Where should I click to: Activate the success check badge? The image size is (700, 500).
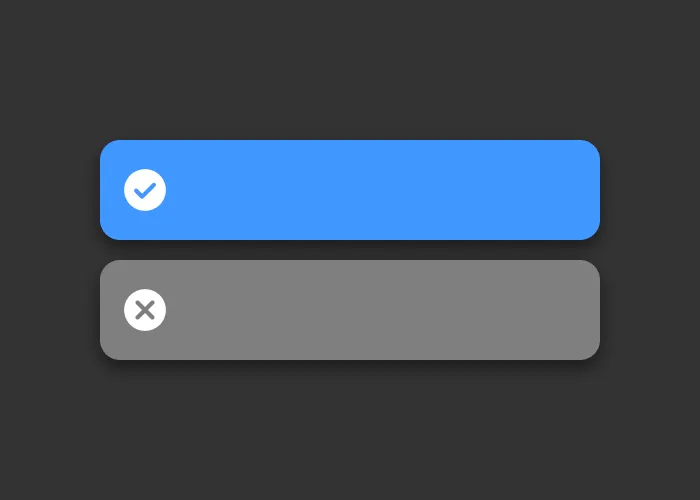(x=145, y=190)
